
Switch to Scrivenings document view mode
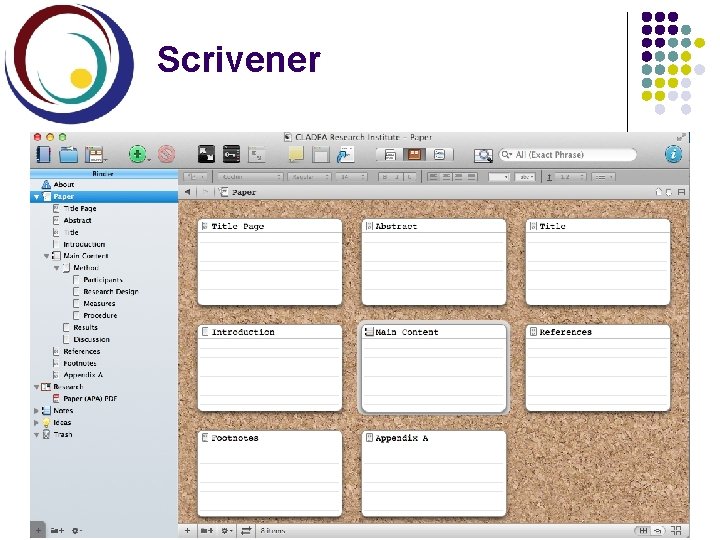pyautogui.click(x=390, y=155)
